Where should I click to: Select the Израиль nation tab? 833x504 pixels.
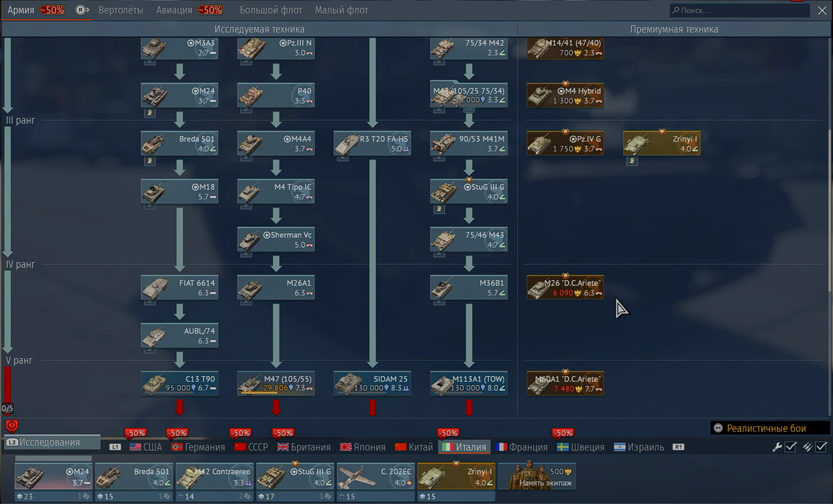point(639,447)
